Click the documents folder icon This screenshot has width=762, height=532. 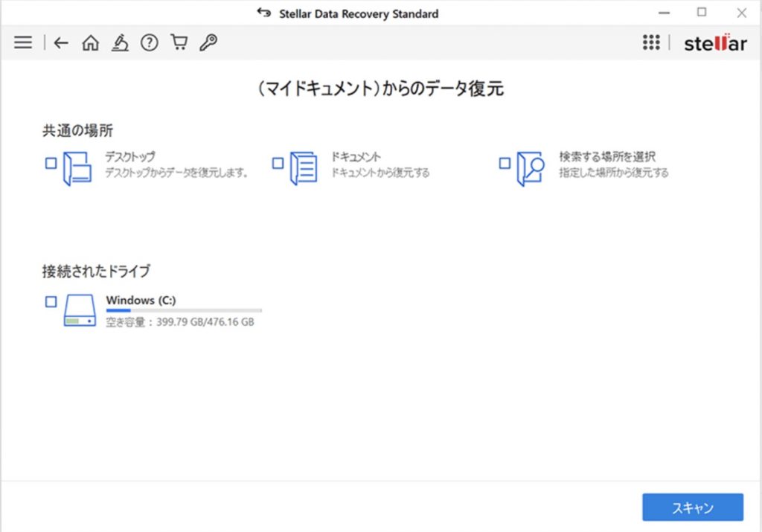[304, 169]
